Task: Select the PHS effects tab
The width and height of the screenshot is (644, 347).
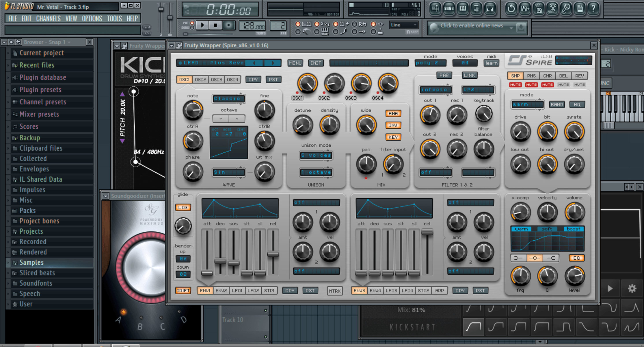Action: point(531,76)
